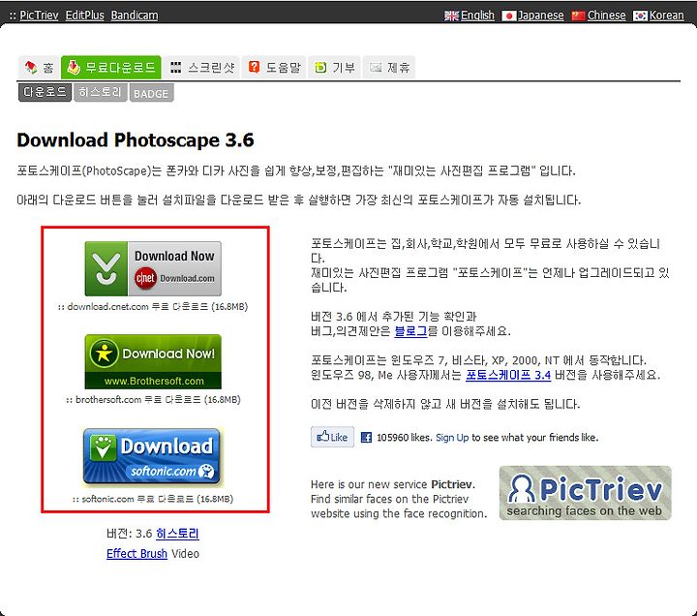Screen dimensions: 697x616
Task: Open the 도움말 help tab
Action: (274, 68)
